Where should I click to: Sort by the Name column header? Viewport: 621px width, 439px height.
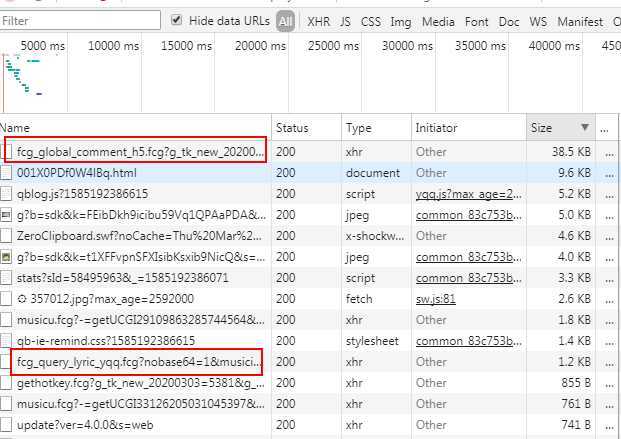(x=135, y=128)
